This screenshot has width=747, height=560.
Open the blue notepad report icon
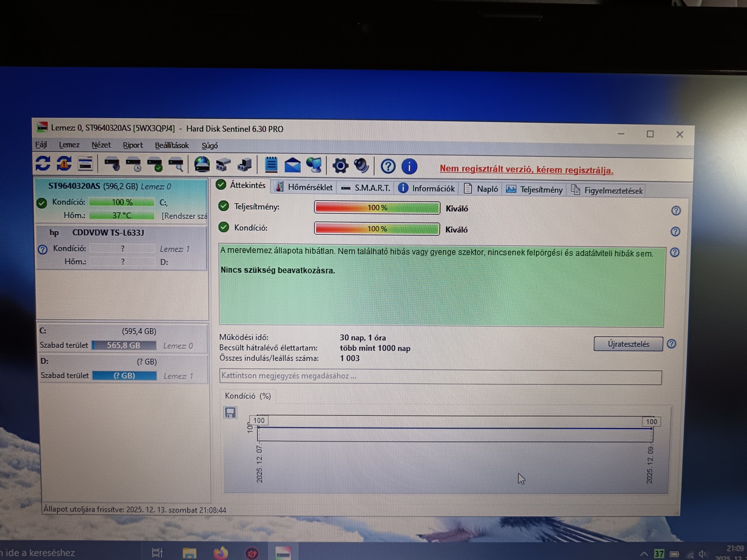(x=271, y=165)
